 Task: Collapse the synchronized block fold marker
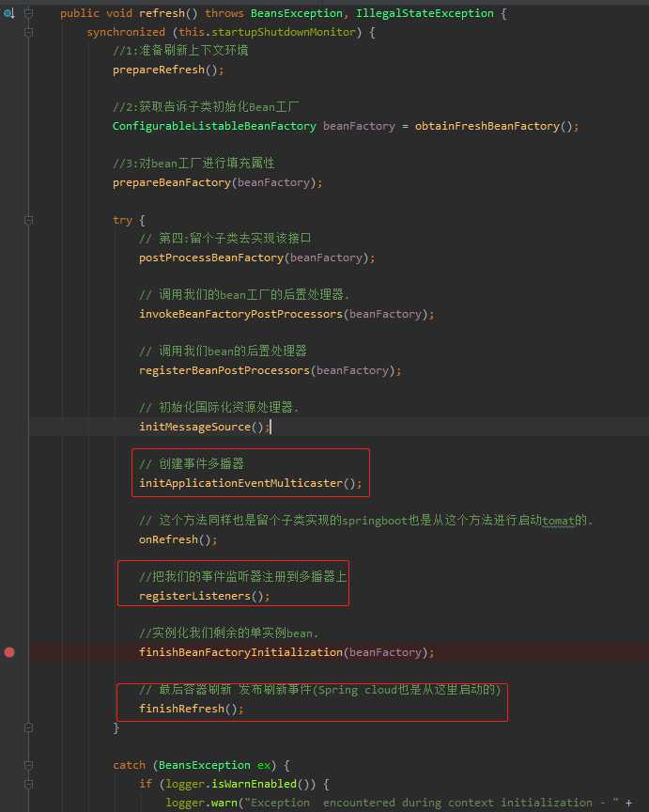29,32
